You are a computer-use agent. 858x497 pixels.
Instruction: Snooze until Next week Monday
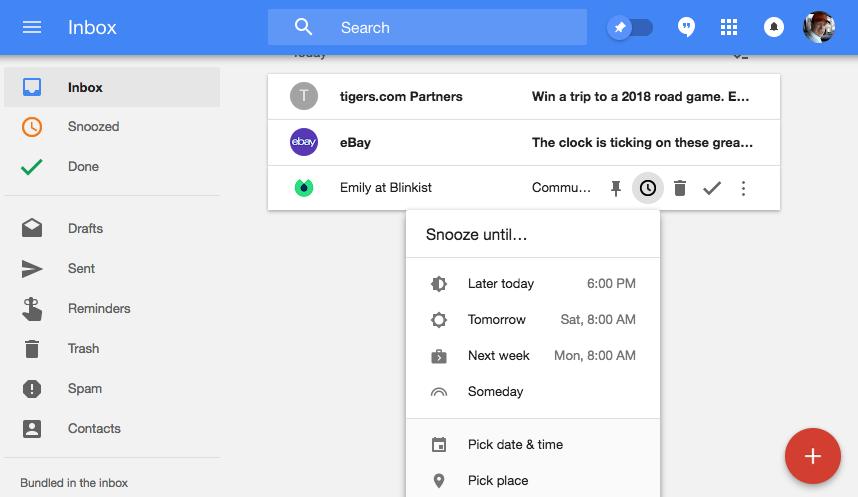[533, 356]
